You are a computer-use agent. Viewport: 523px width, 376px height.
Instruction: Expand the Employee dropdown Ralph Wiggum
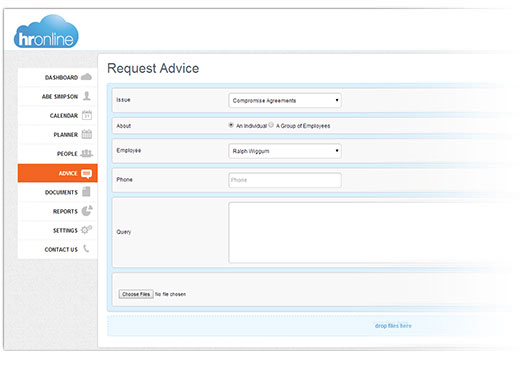pos(285,151)
